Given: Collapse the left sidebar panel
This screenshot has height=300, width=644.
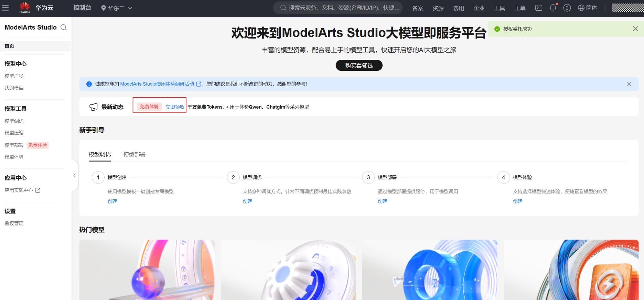Looking at the screenshot, I should click(75, 176).
